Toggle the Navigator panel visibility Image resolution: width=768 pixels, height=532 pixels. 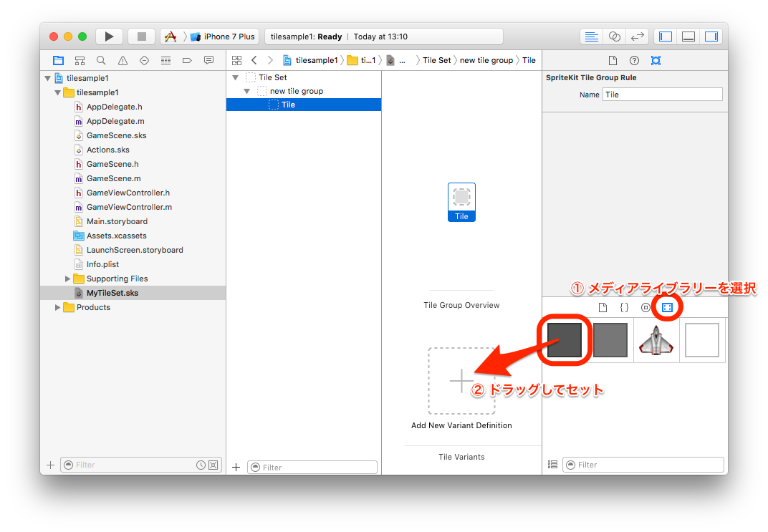coord(666,36)
